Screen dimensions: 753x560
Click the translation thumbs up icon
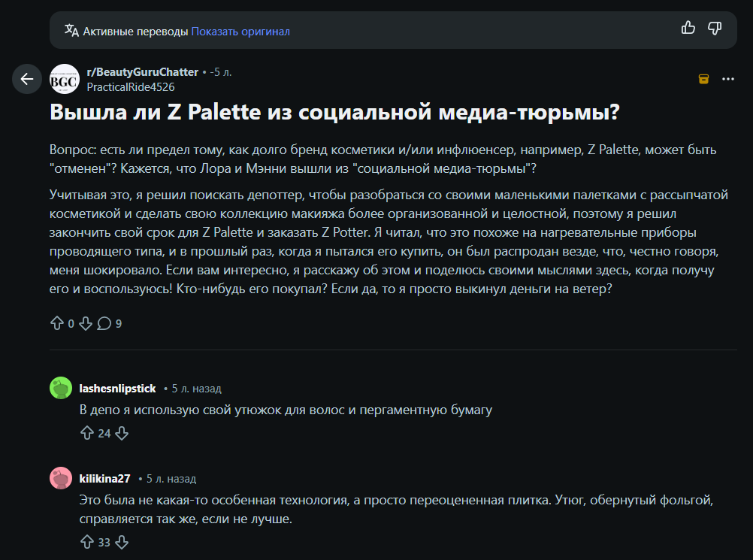click(688, 29)
